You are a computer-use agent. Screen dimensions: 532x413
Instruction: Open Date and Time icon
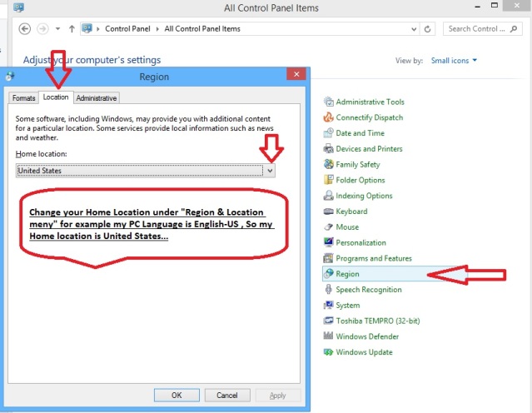(x=328, y=132)
